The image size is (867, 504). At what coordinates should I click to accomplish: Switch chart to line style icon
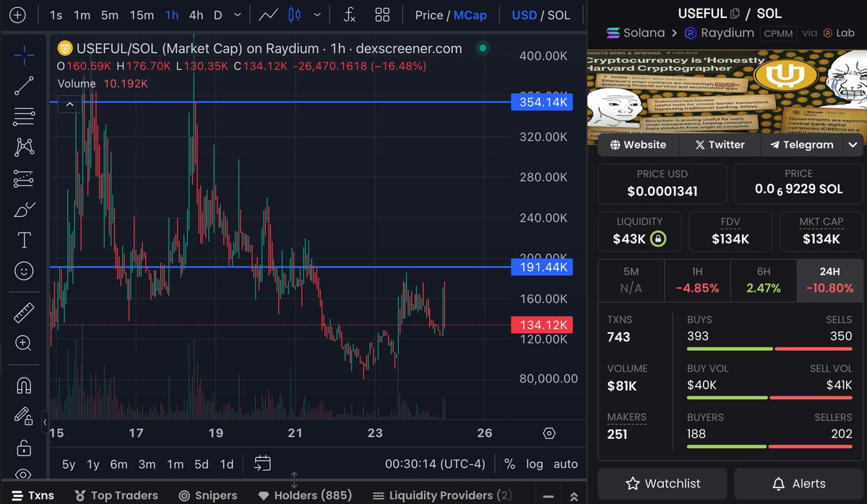tap(268, 15)
